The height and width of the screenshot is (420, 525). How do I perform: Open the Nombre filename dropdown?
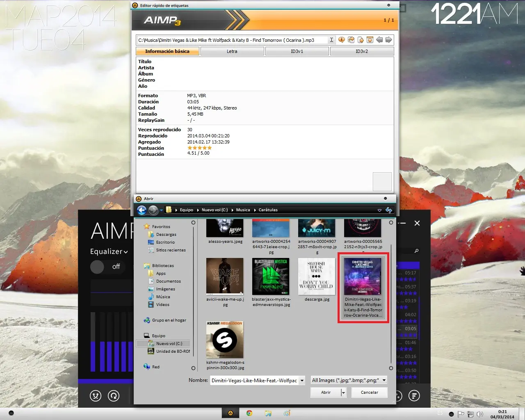point(302,380)
